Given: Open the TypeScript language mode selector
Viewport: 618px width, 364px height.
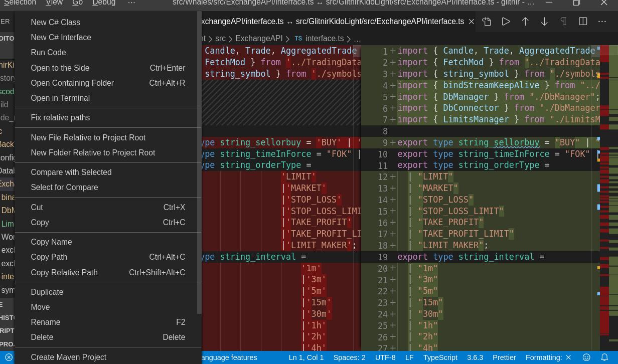Looking at the screenshot, I should click(440, 357).
